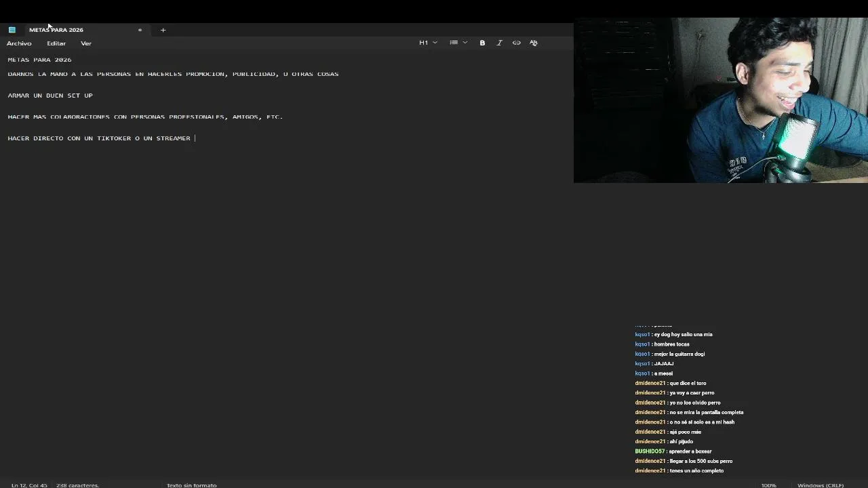Screen dimensions: 868x488
Task: Toggle bold formatting
Action: (482, 43)
